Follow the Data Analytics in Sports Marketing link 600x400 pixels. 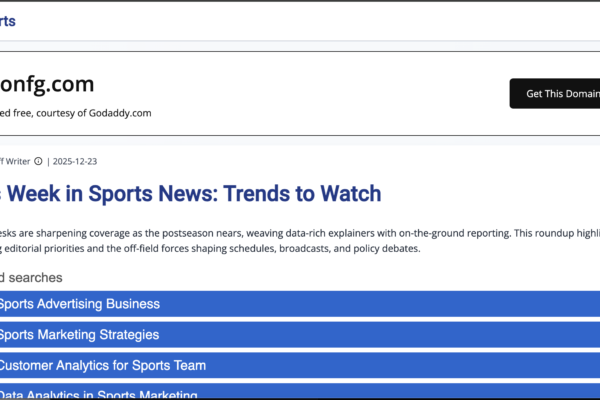click(x=98, y=394)
